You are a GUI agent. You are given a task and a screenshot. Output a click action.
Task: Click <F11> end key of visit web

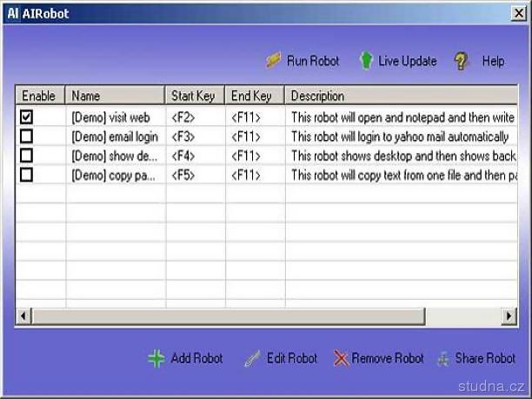tap(246, 117)
